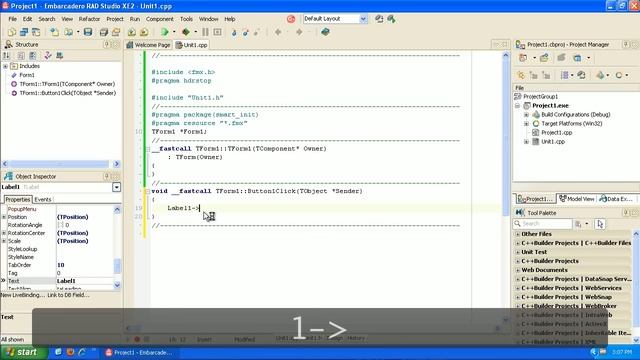Expand the Web Documents palette category
640x360 pixels.
tap(518, 270)
